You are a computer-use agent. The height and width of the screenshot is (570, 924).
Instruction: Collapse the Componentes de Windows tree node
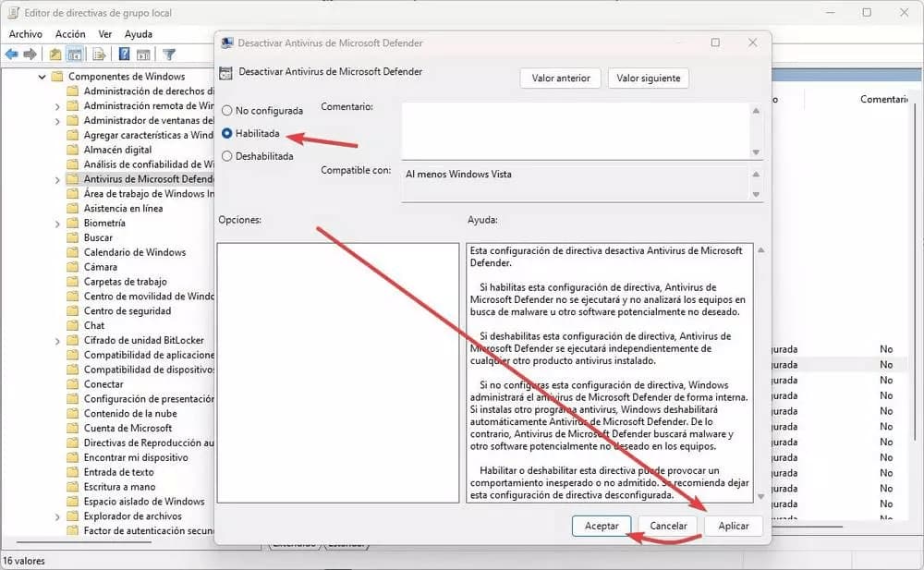[x=42, y=77]
